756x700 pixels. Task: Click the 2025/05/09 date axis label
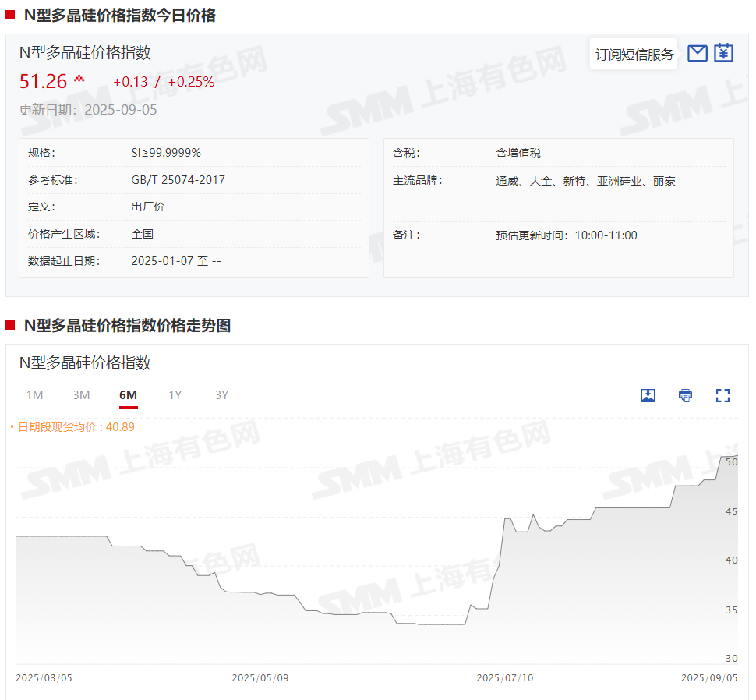260,677
